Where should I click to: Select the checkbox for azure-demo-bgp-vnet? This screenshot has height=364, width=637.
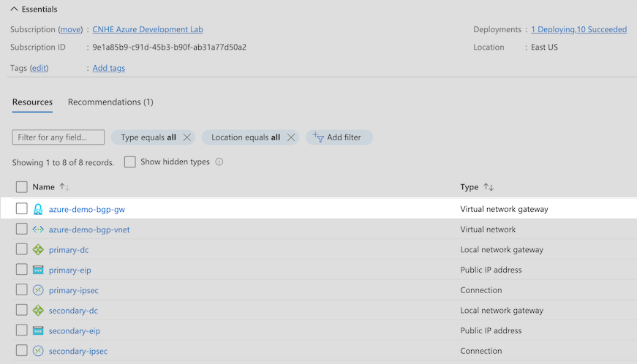[21, 229]
